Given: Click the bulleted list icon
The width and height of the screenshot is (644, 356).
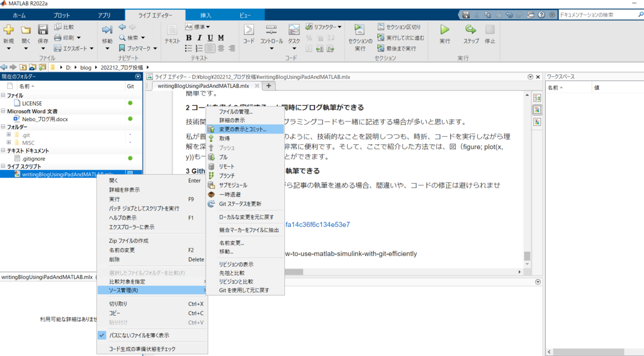Looking at the screenshot, I should pos(189,48).
